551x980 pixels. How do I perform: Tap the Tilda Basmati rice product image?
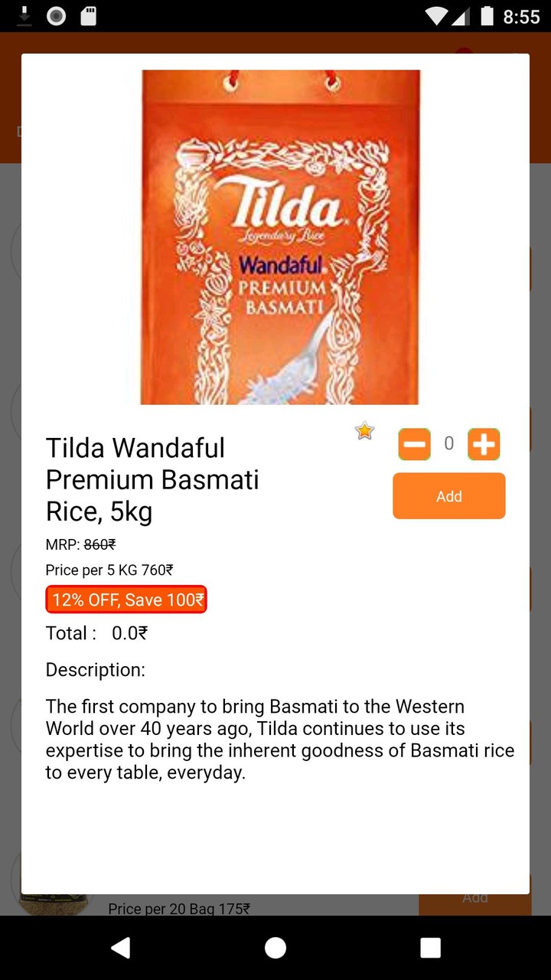[280, 237]
